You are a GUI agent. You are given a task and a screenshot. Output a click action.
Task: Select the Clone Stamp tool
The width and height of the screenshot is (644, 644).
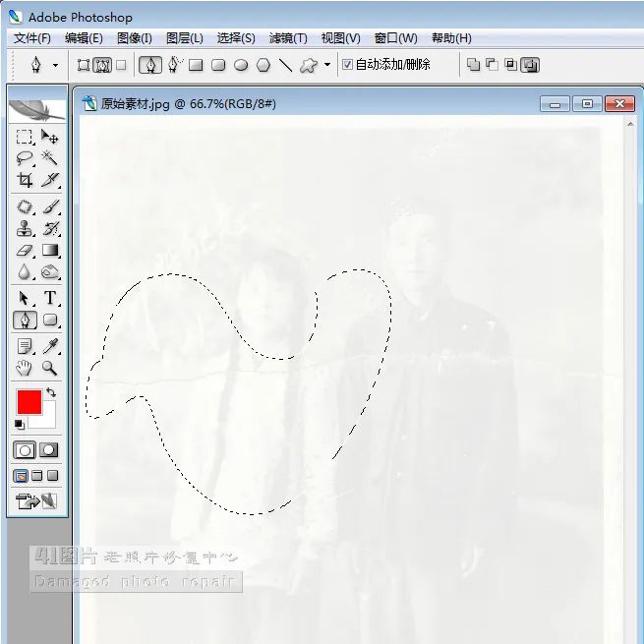tap(25, 228)
